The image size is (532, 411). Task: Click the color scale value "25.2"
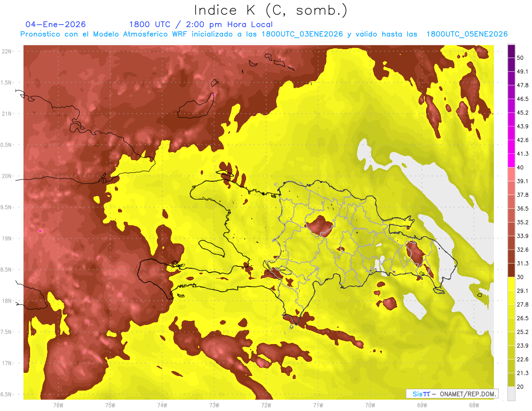coord(522,332)
